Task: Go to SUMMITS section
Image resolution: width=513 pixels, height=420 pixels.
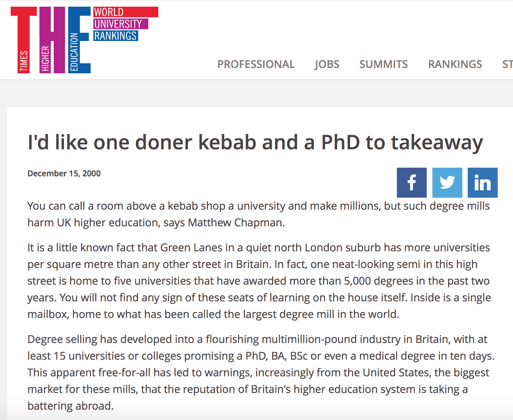Action: point(383,64)
